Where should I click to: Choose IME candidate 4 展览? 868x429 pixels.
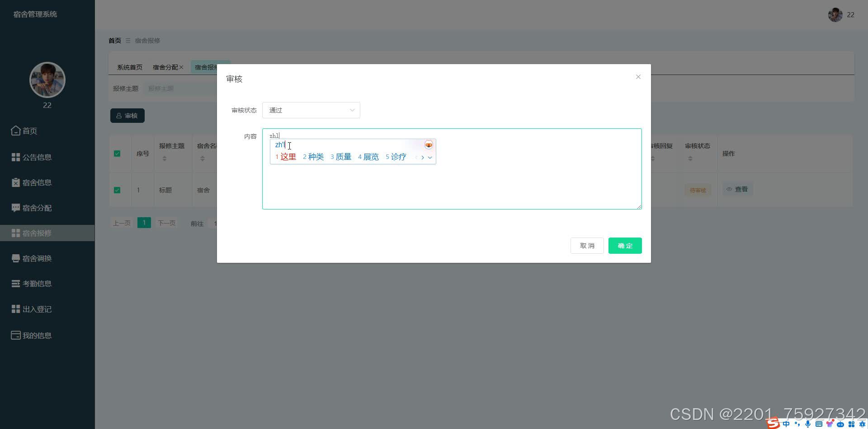(x=368, y=157)
